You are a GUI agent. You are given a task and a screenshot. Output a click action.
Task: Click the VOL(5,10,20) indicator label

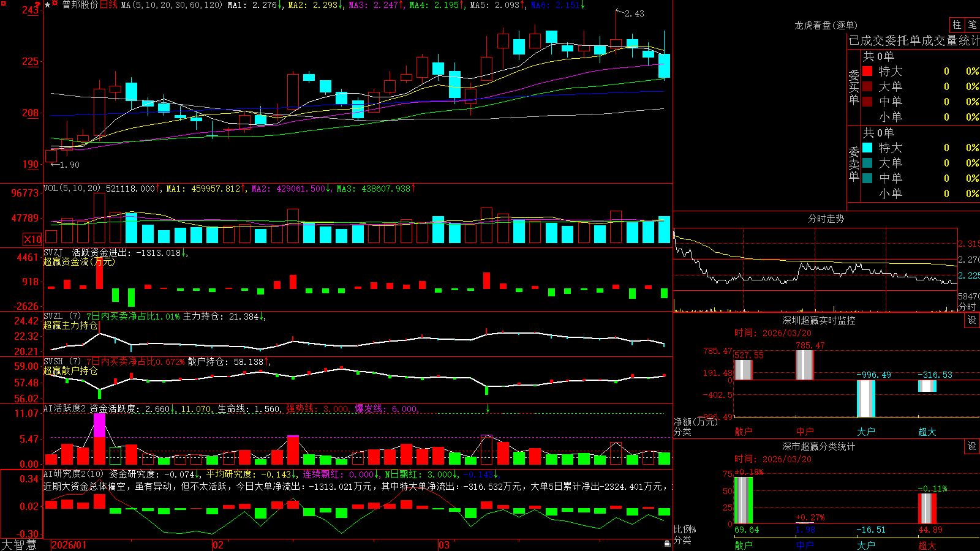click(72, 188)
